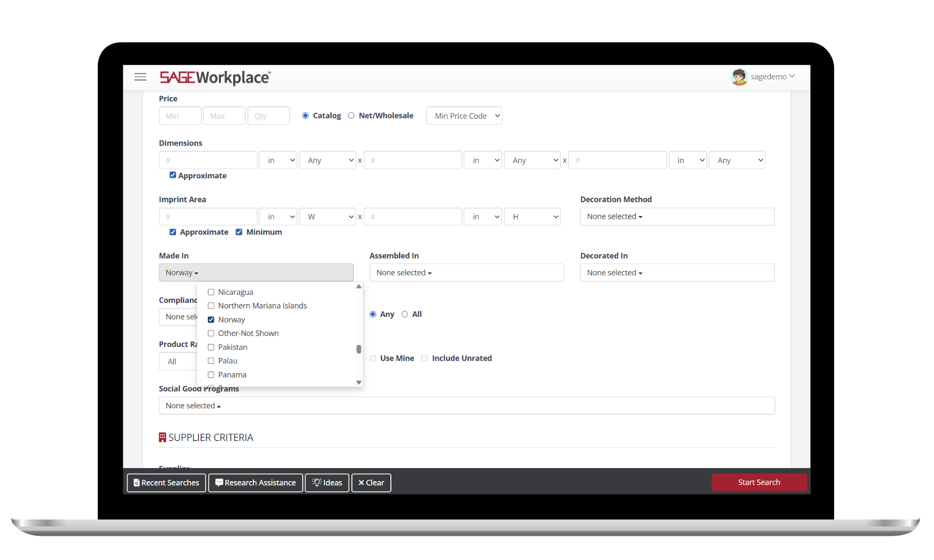Expand the Decoration Method dropdown
Viewport: 934px width, 560px height.
677,217
